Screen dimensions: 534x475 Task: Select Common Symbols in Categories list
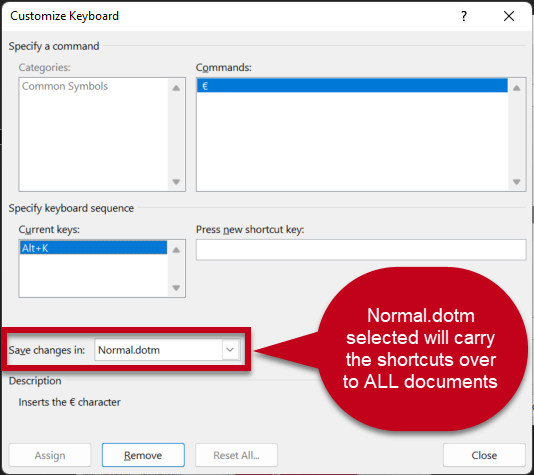click(x=65, y=86)
